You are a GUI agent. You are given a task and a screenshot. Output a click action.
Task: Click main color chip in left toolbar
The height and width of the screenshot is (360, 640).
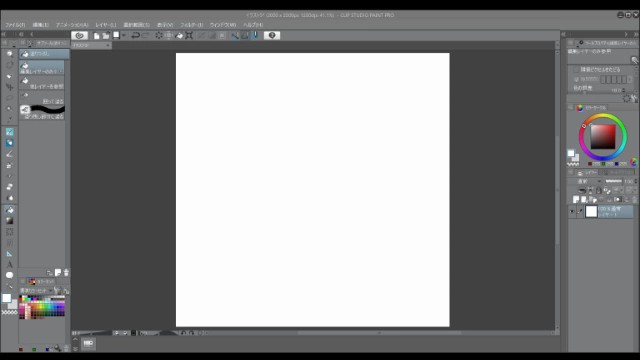click(7, 298)
